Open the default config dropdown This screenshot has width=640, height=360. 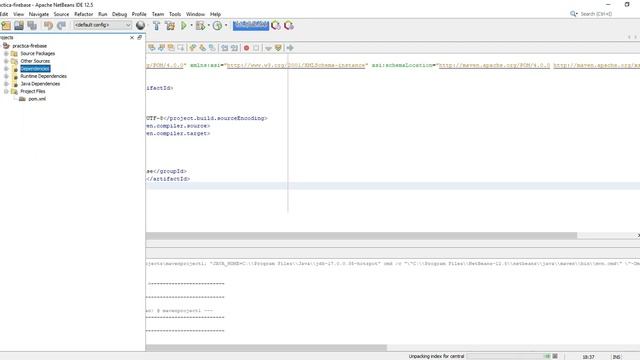click(x=102, y=25)
